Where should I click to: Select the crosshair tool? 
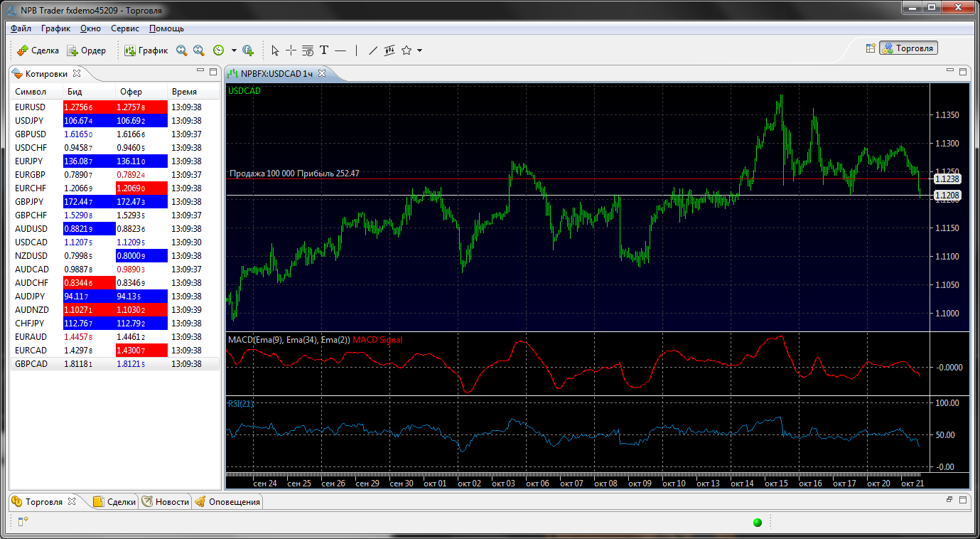(x=291, y=50)
